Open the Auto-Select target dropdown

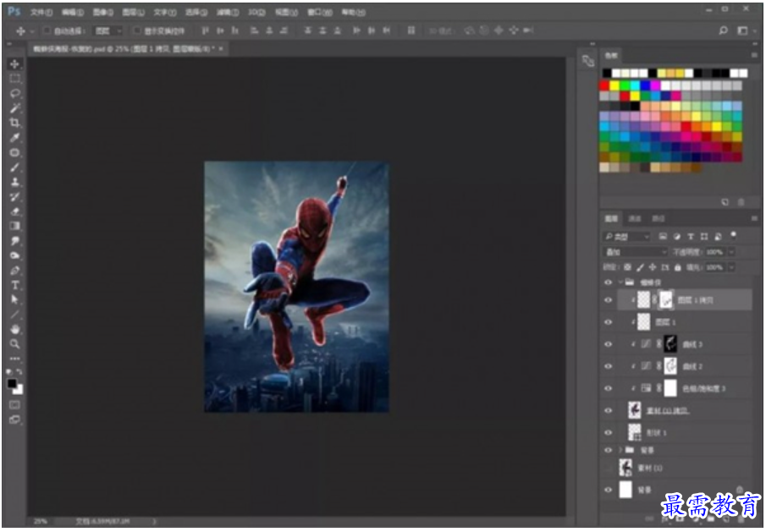coord(108,30)
